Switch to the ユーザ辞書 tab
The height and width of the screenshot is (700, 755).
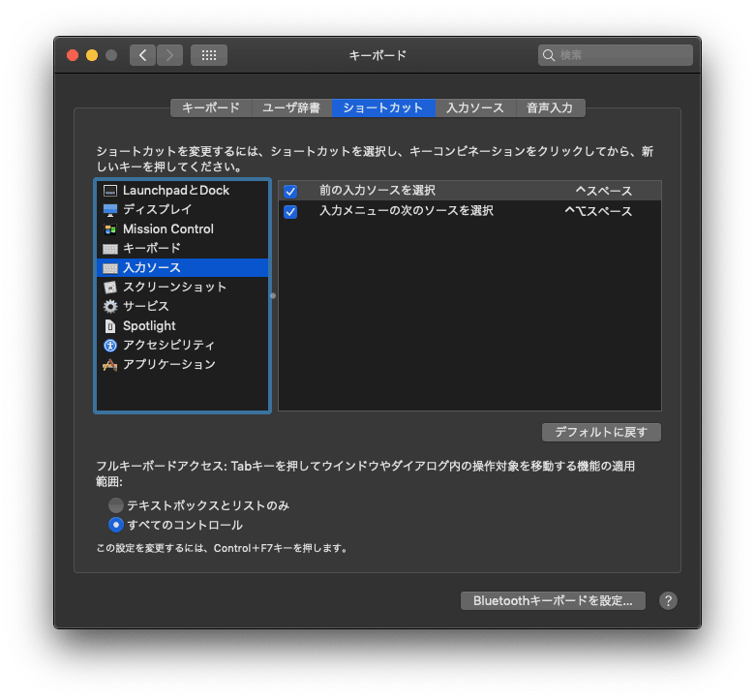coord(291,107)
